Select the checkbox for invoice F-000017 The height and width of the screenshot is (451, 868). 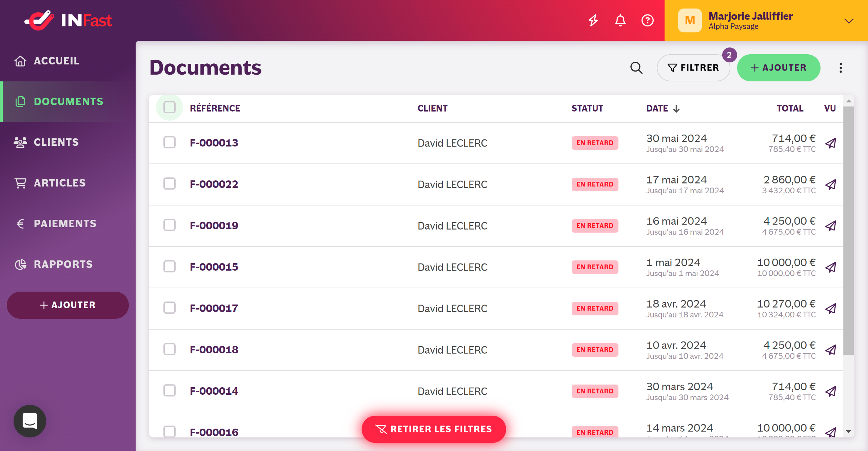coord(170,308)
